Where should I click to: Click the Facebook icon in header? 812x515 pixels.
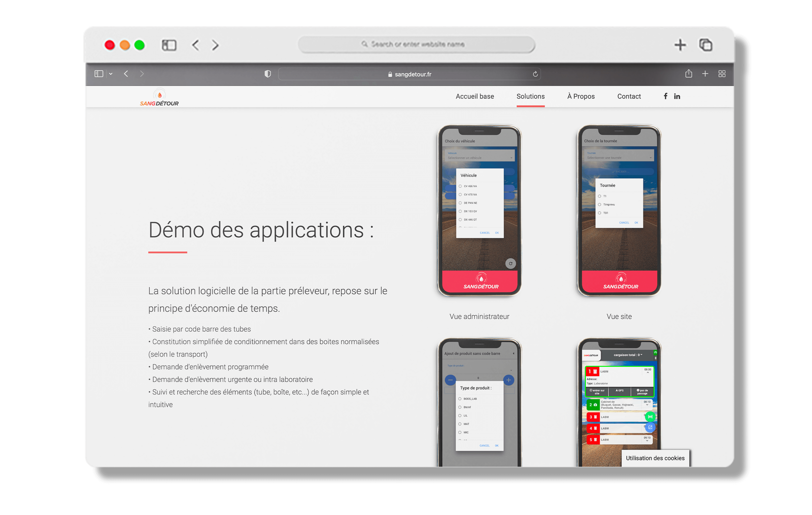click(665, 96)
